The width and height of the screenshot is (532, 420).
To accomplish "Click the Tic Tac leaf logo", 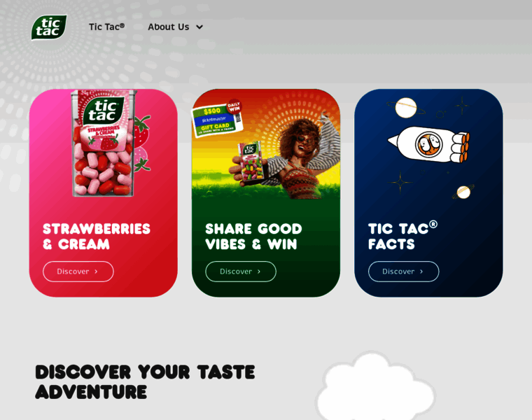I will (x=49, y=27).
